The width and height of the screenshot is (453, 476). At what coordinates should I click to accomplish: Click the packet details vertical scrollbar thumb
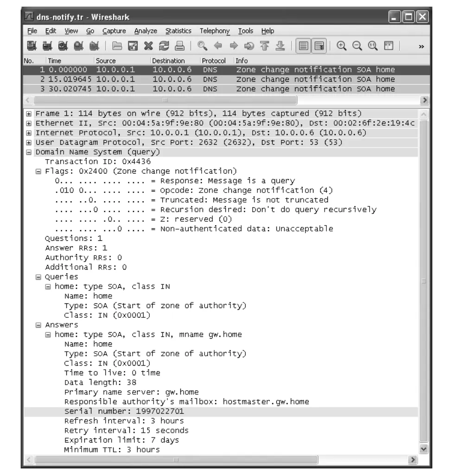pos(424,281)
